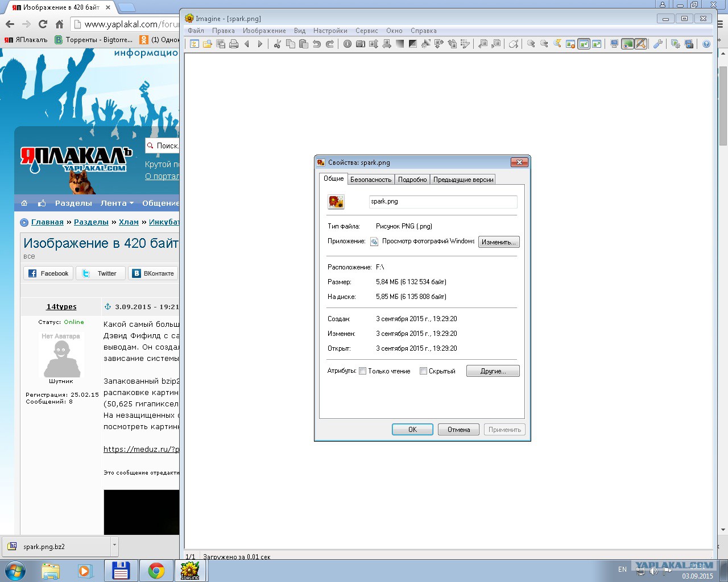Open the Хлам breadcrumb link
This screenshot has width=728, height=582.
click(129, 222)
